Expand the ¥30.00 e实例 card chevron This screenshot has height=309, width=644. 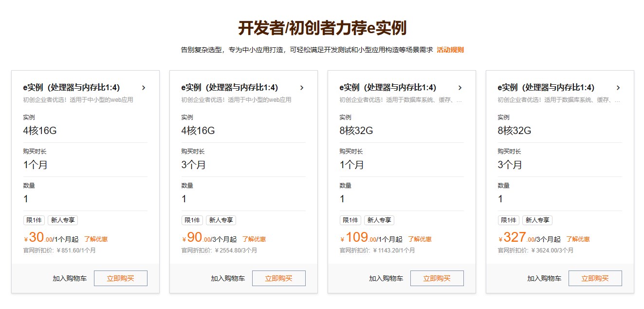(x=144, y=88)
